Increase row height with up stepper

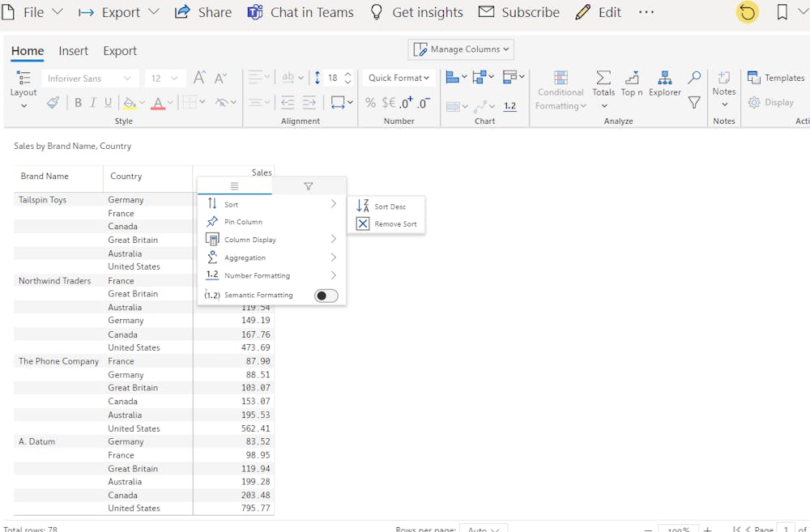click(347, 74)
